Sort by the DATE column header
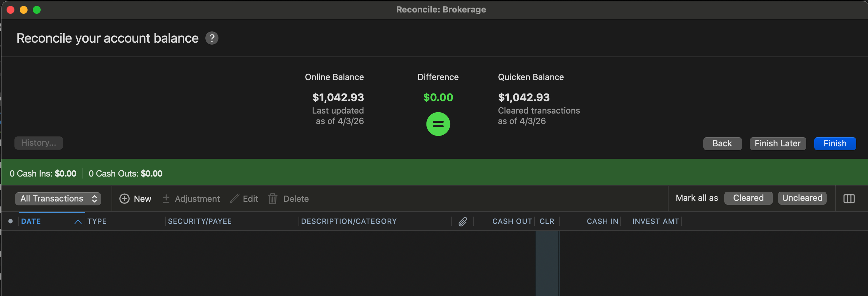Screen dimensions: 868x296 click(31, 221)
